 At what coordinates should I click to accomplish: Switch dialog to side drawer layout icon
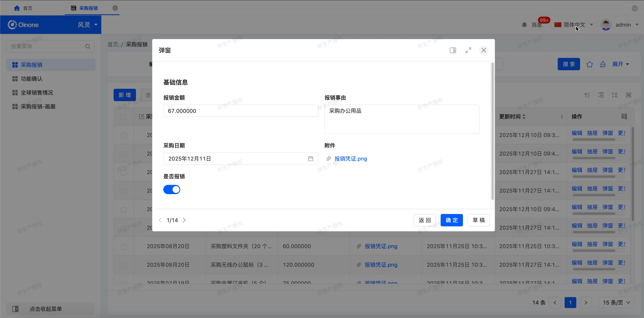[x=453, y=50]
